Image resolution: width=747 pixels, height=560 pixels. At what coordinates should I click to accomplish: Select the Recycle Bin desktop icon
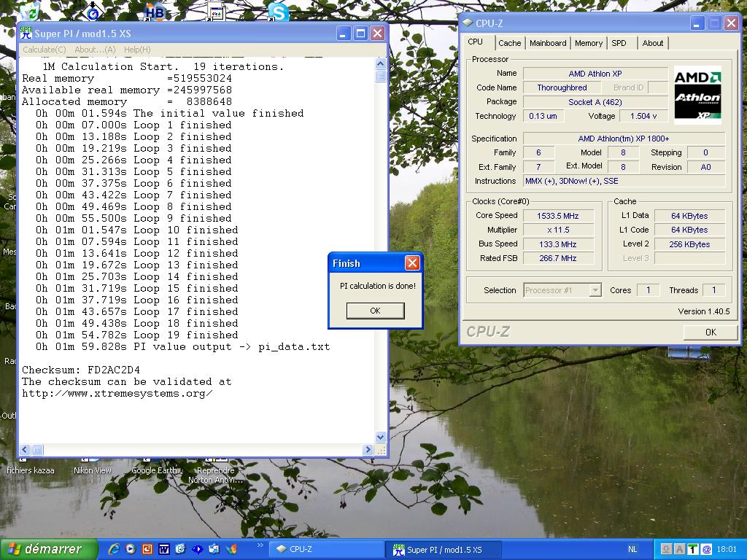pyautogui.click(x=31, y=12)
